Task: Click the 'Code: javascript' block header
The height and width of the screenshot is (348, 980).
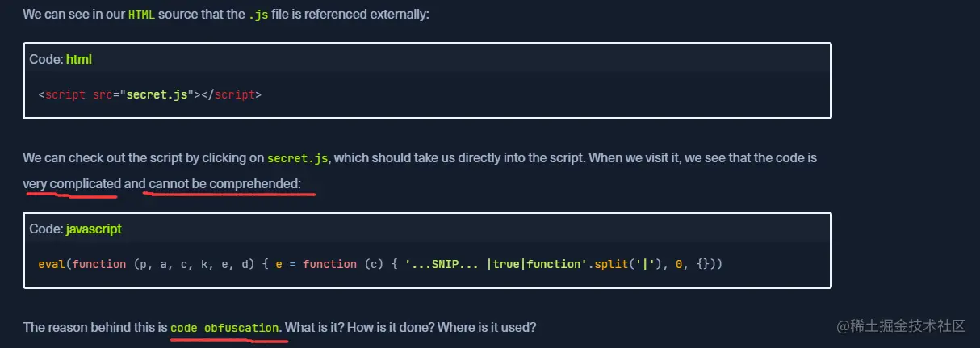Action: [x=427, y=229]
